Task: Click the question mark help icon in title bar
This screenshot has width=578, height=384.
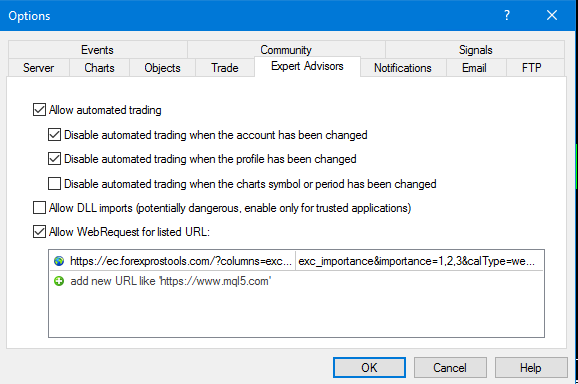Action: pos(507,15)
